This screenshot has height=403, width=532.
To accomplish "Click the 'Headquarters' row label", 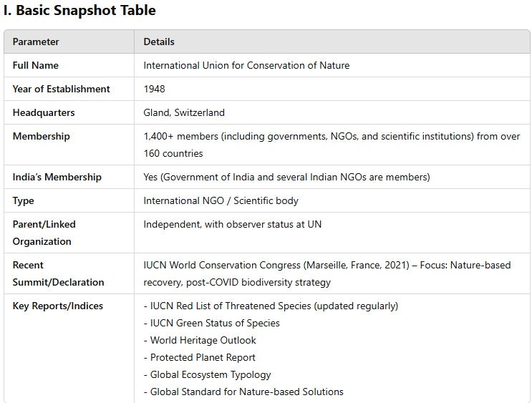I will coord(44,112).
